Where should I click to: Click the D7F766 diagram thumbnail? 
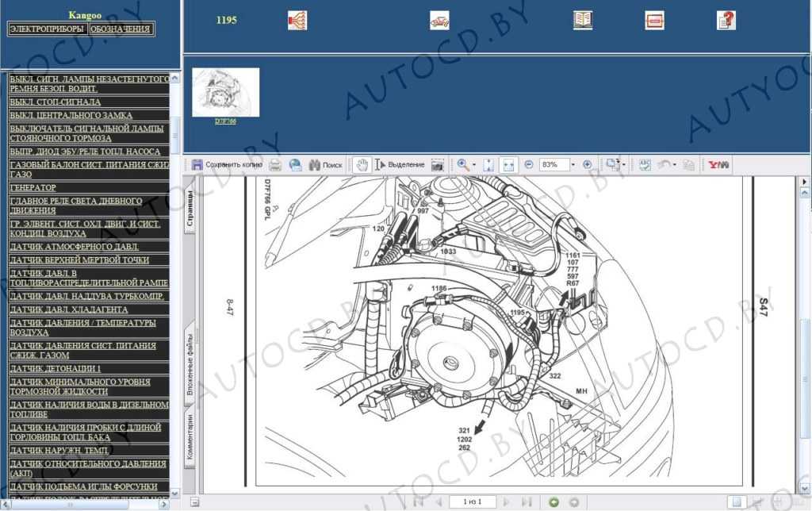coord(225,92)
